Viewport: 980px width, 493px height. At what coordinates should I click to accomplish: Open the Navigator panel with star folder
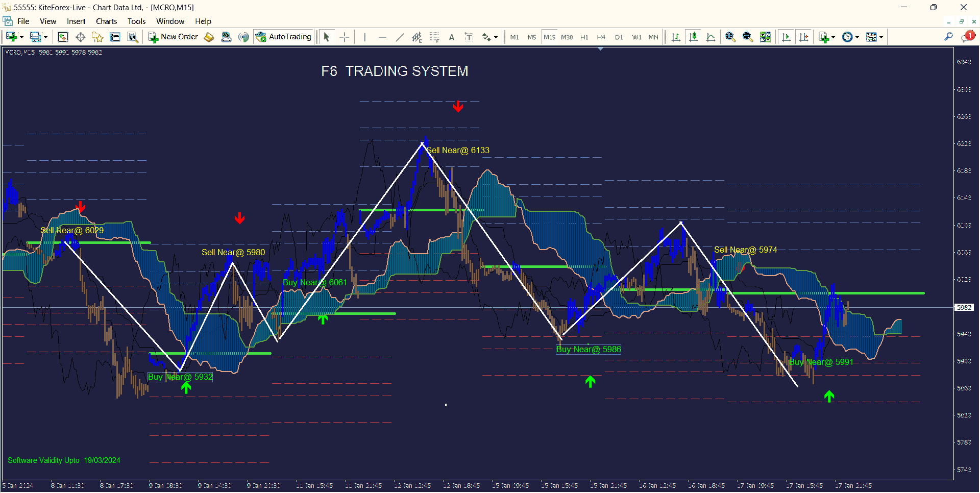point(97,37)
